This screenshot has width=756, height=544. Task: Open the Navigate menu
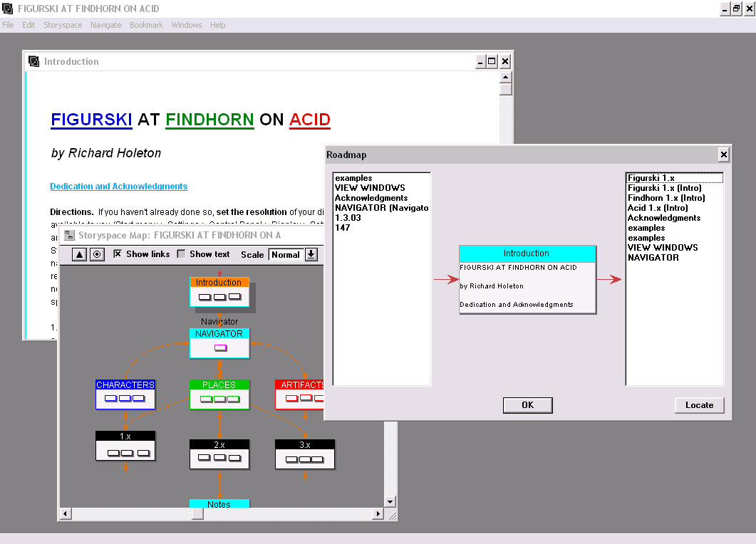click(106, 25)
